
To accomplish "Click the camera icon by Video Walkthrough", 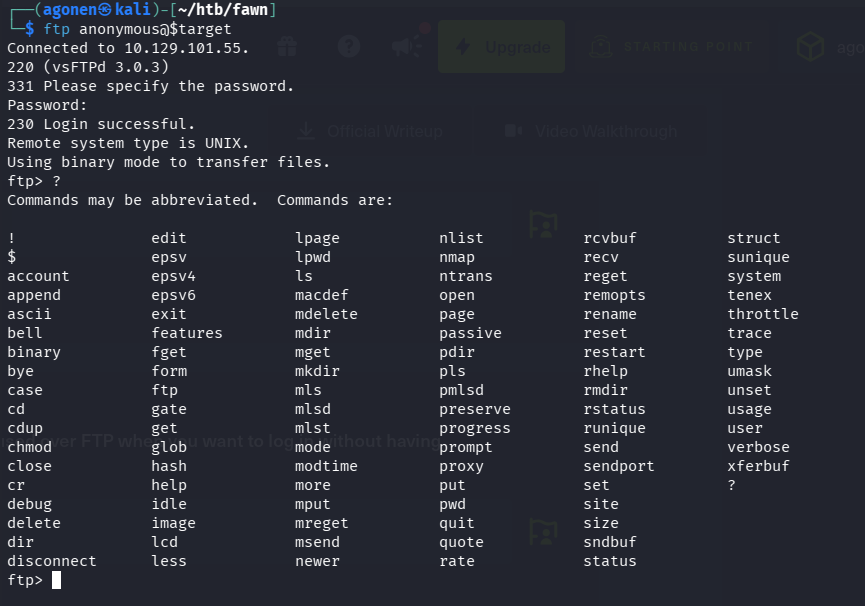I will tap(513, 131).
